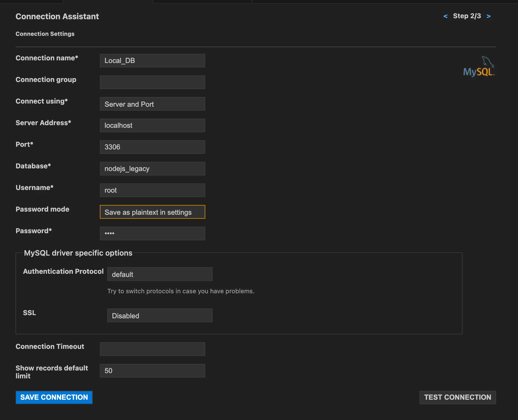Click the Database nodejs_legacy field
518x420 pixels.
click(152, 169)
